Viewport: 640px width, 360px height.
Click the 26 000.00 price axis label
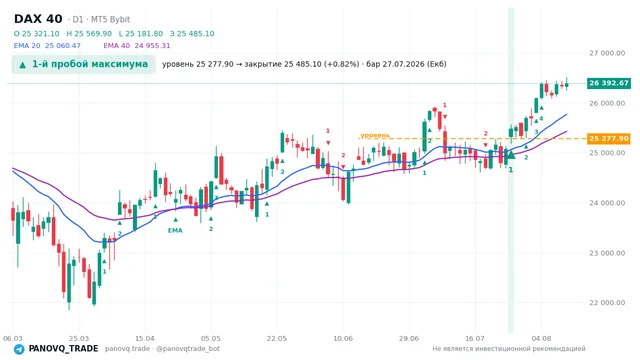[x=607, y=103]
